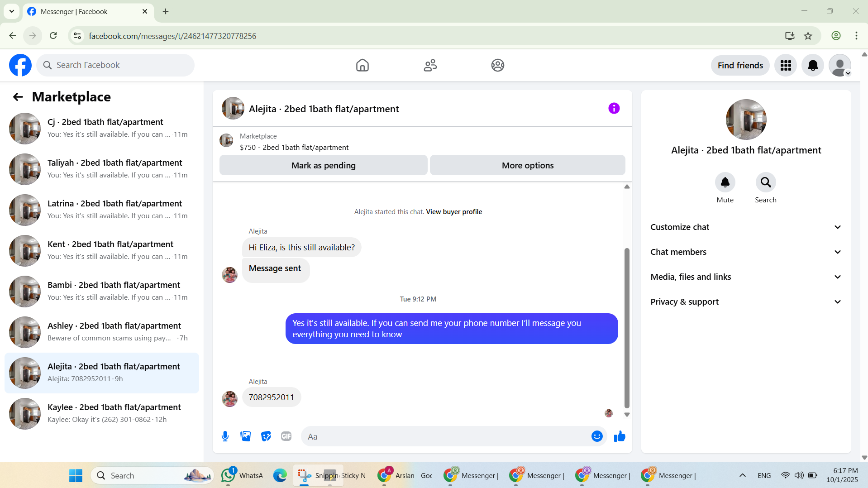
Task: Click the install app icon in address bar
Action: click(790, 36)
